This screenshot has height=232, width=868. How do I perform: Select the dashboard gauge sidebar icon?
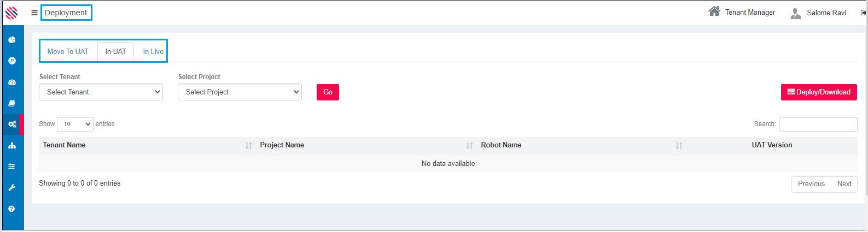(x=11, y=82)
